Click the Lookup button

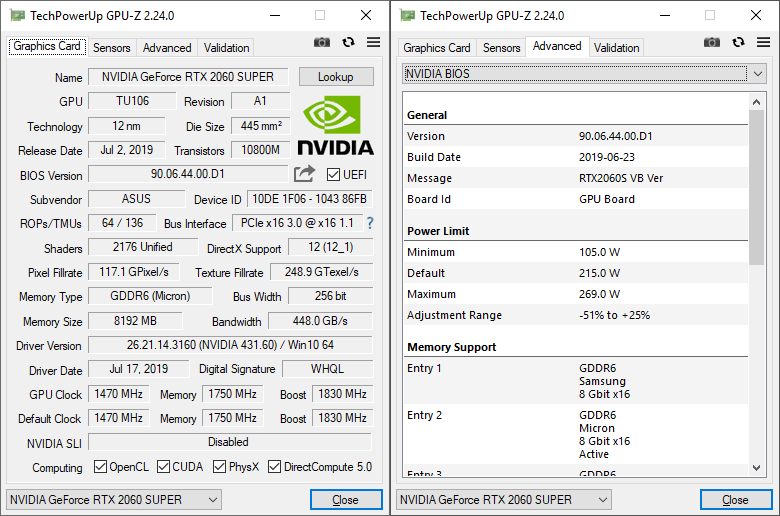point(336,77)
